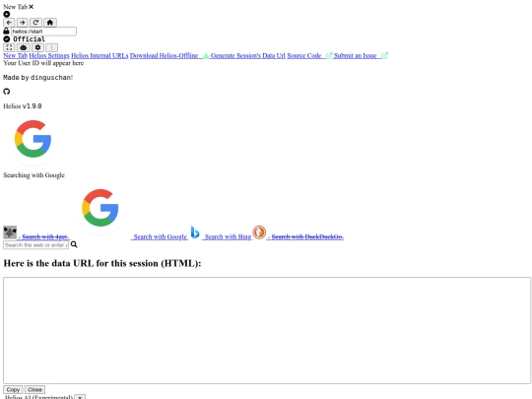Click the back navigation arrow button

(x=9, y=23)
